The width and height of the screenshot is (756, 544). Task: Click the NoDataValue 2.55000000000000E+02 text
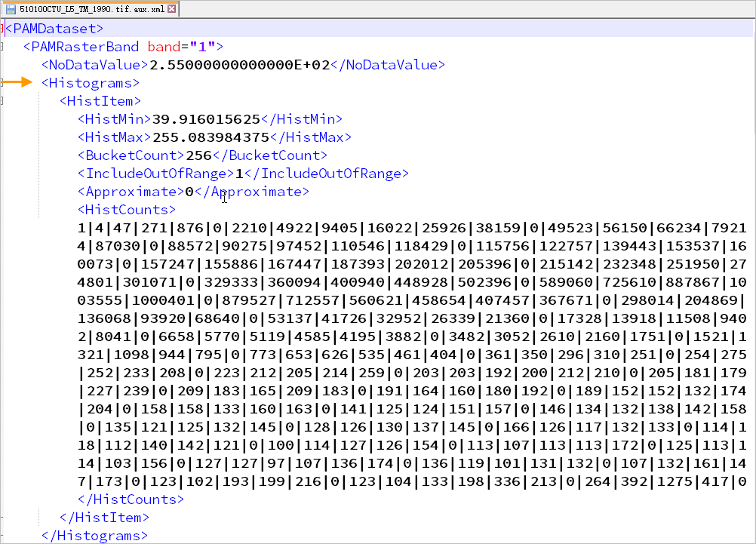point(239,65)
